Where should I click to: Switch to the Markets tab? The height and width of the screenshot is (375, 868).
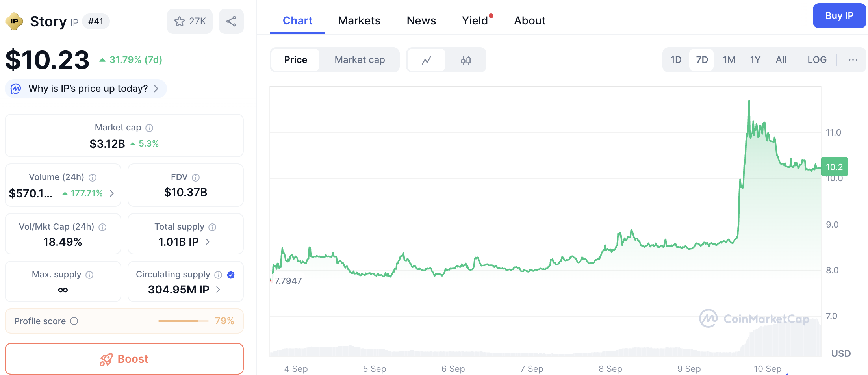point(359,20)
